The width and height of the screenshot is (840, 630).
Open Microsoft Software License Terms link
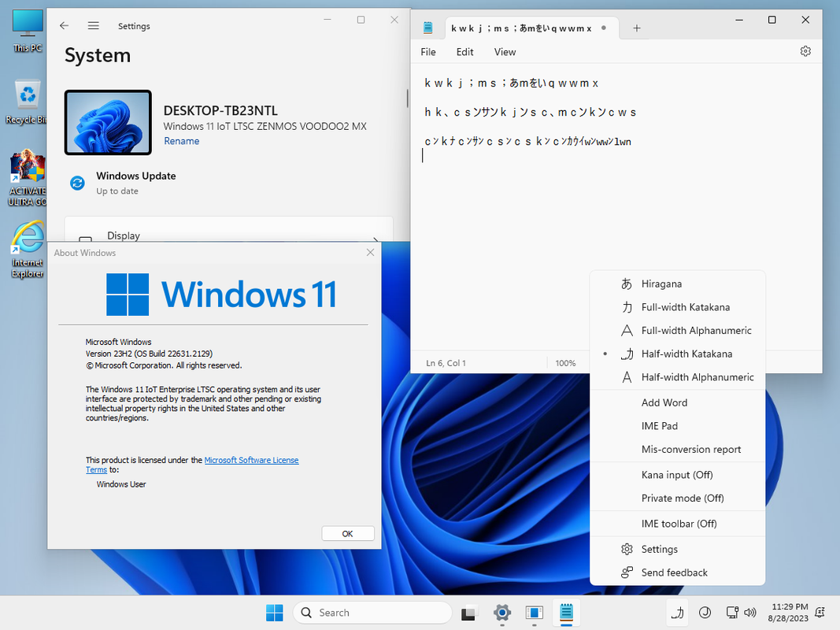pyautogui.click(x=251, y=460)
